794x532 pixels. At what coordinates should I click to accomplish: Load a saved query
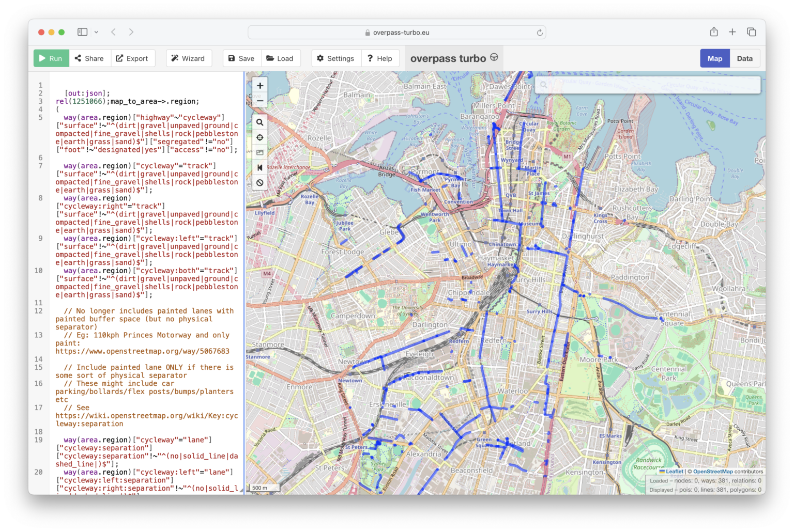pyautogui.click(x=280, y=58)
